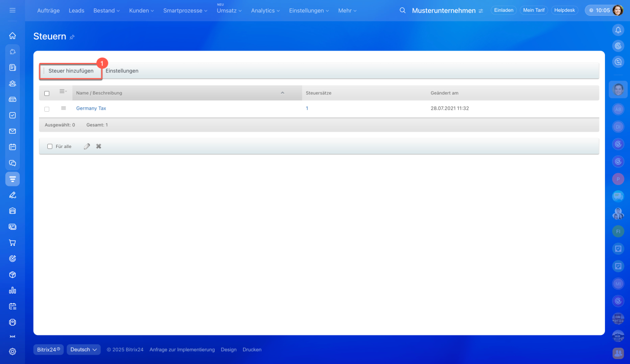Viewport: 630px width, 364px height.
Task: Go to the home icon in left sidebar
Action: (x=12, y=36)
